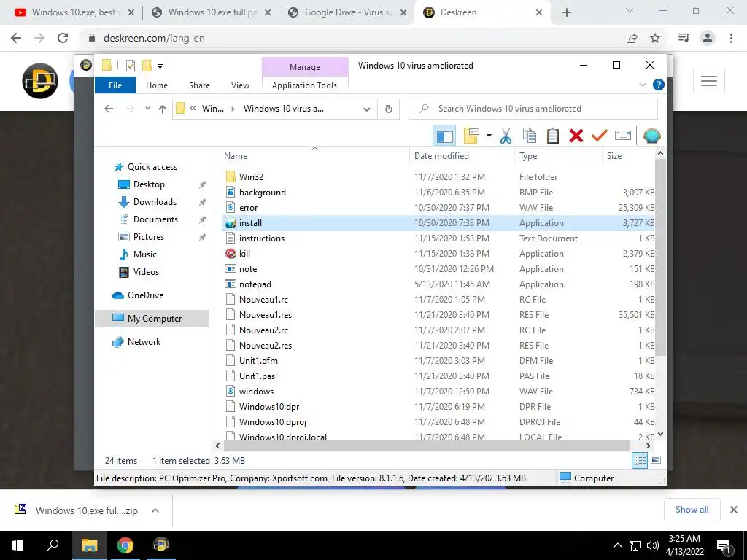Switch to the View ribbon tab

point(240,85)
